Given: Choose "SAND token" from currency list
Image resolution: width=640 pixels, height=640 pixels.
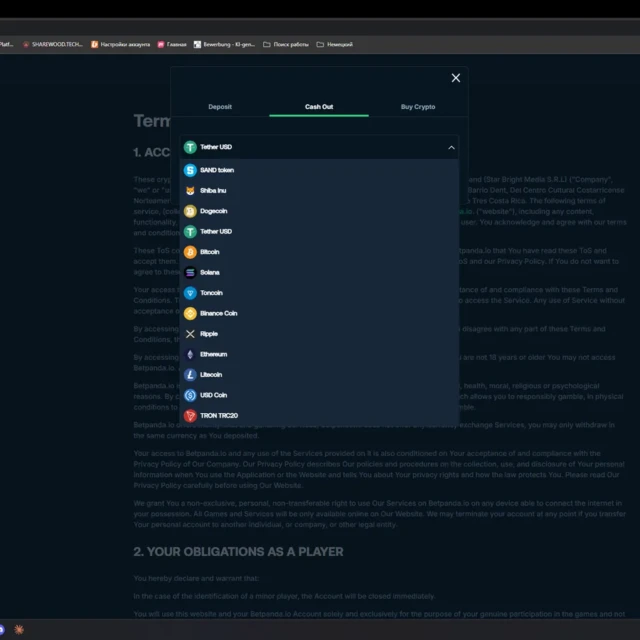Looking at the screenshot, I should [x=319, y=170].
